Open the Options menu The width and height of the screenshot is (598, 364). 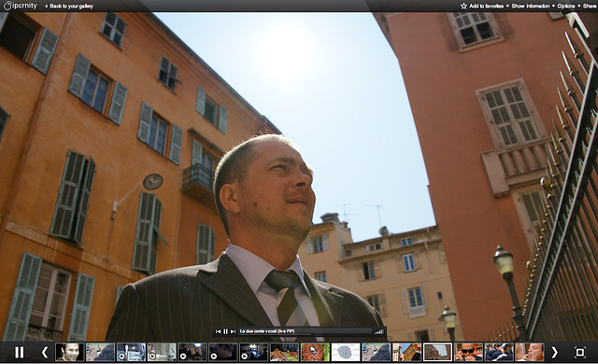click(x=566, y=7)
